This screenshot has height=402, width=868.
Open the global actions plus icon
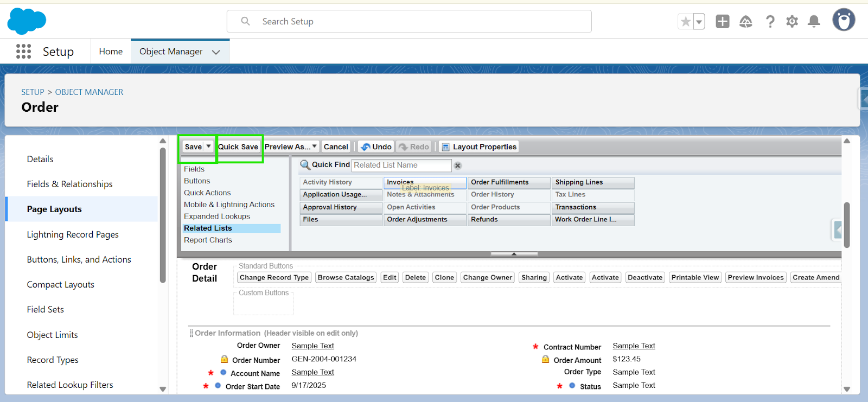722,22
